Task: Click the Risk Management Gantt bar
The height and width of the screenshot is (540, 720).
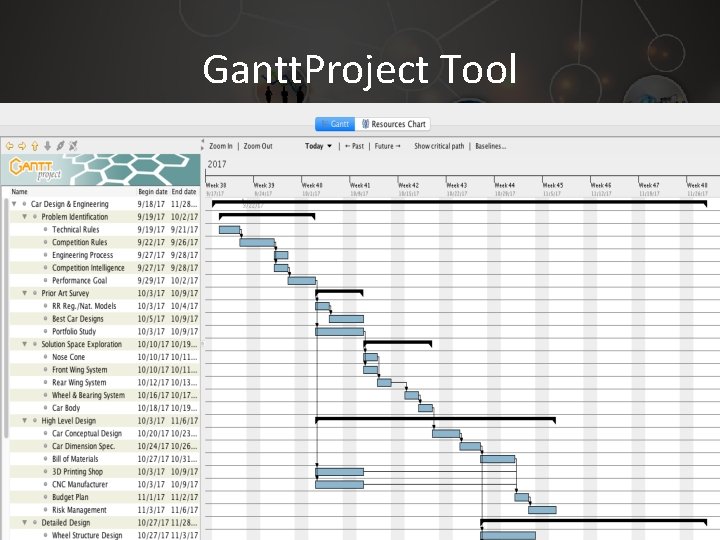Action: 542,510
